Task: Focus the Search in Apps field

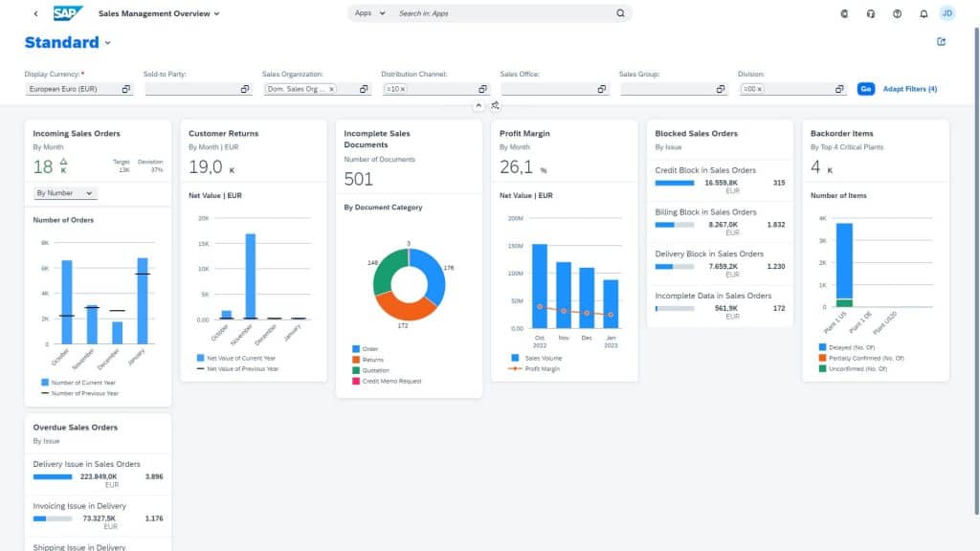Action: (505, 13)
